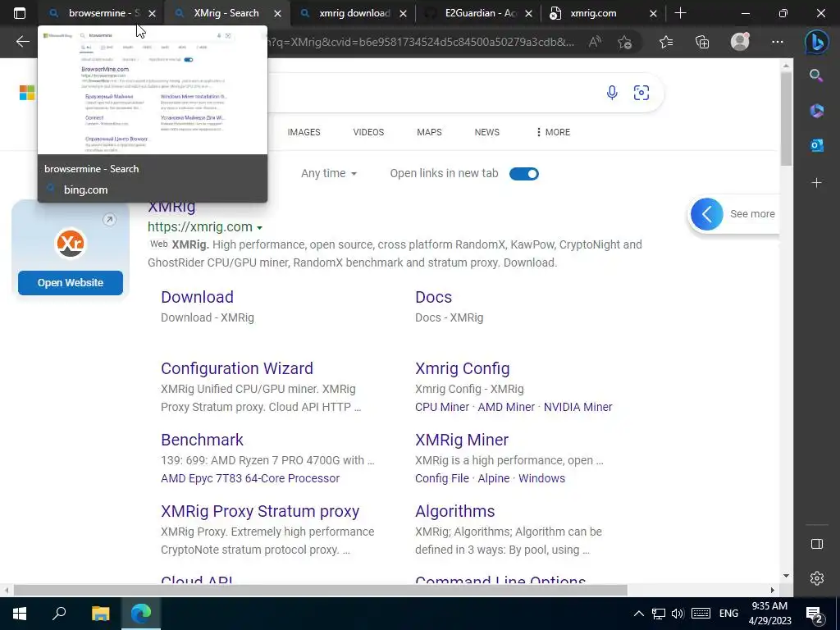Switch to the E2Guardian tab
The width and height of the screenshot is (840, 630).
point(479,13)
